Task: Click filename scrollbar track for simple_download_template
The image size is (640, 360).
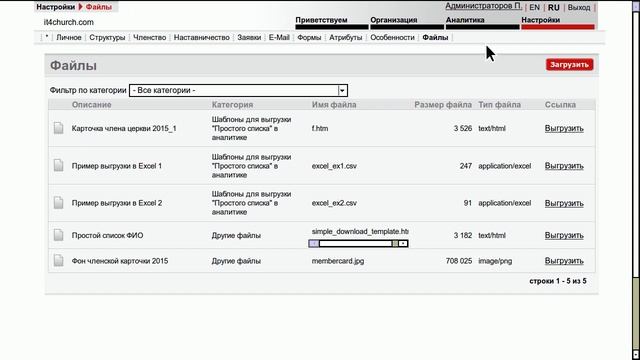Action: (355, 244)
